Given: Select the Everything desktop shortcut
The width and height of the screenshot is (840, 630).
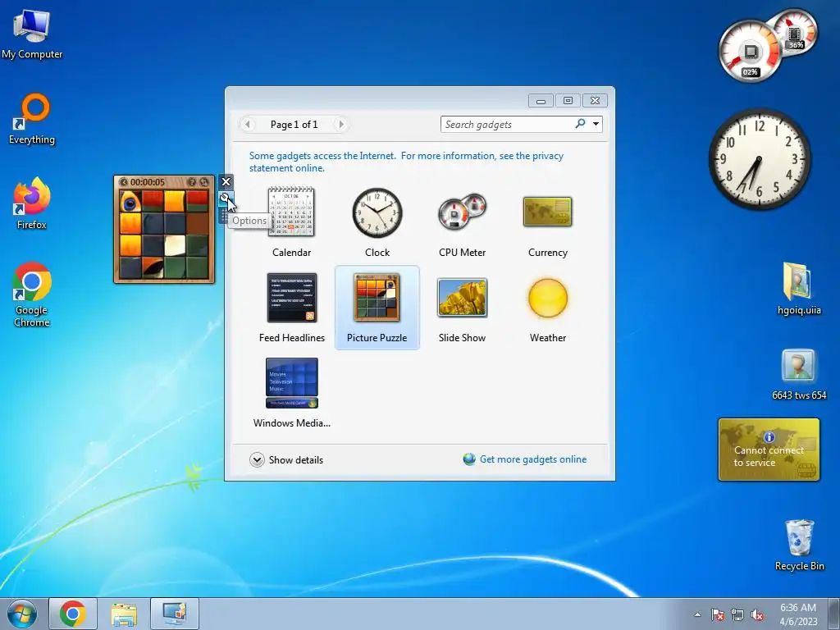Looking at the screenshot, I should point(32,119).
